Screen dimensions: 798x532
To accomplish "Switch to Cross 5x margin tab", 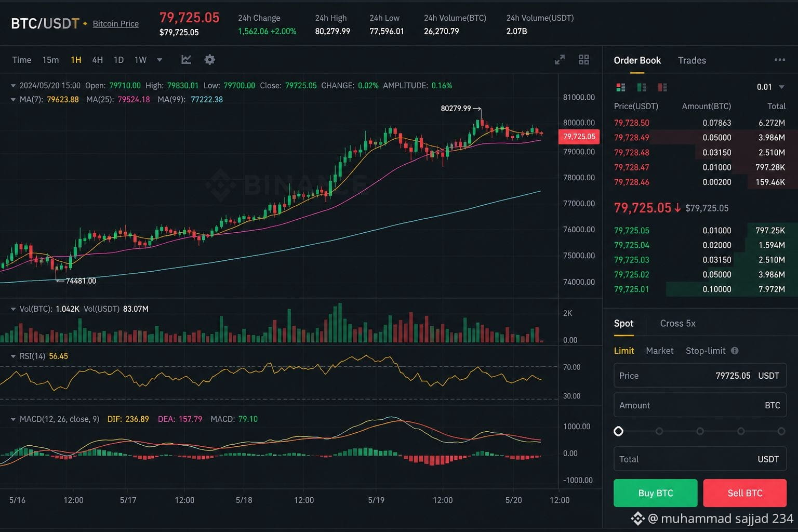I will [677, 323].
